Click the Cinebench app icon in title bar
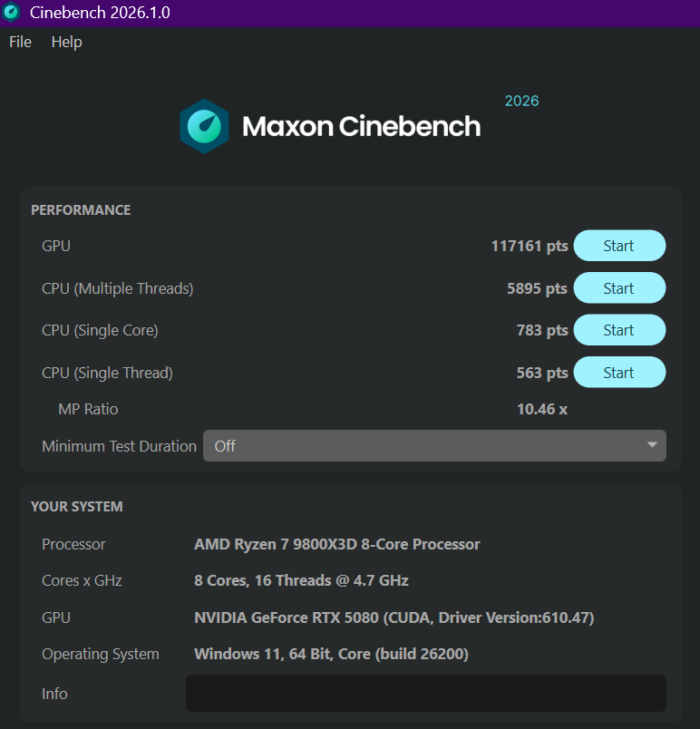Screen dimensions: 700x729 (x=11, y=12)
